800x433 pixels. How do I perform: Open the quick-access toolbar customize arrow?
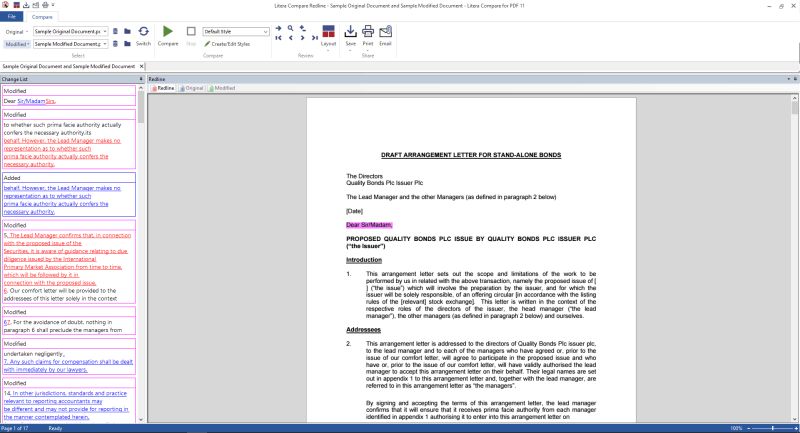[x=53, y=5]
